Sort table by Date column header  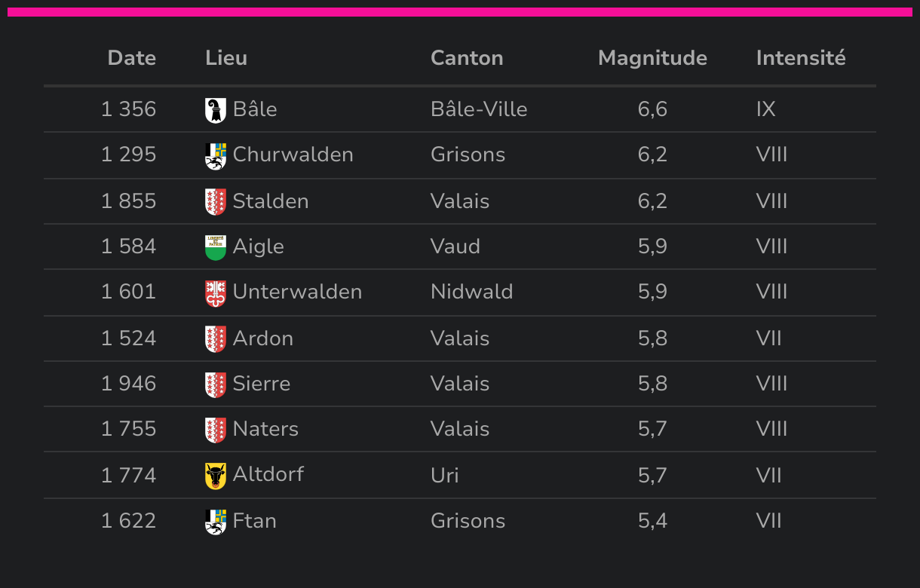tap(132, 58)
